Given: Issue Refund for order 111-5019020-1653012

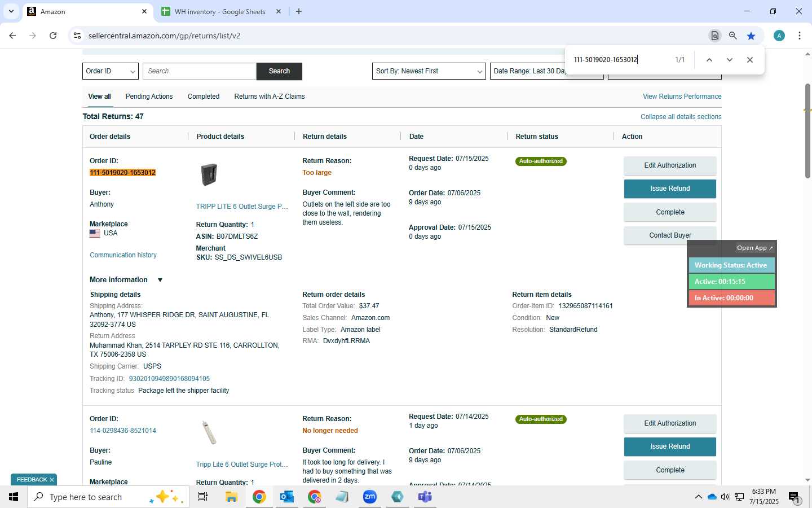Looking at the screenshot, I should [x=670, y=189].
